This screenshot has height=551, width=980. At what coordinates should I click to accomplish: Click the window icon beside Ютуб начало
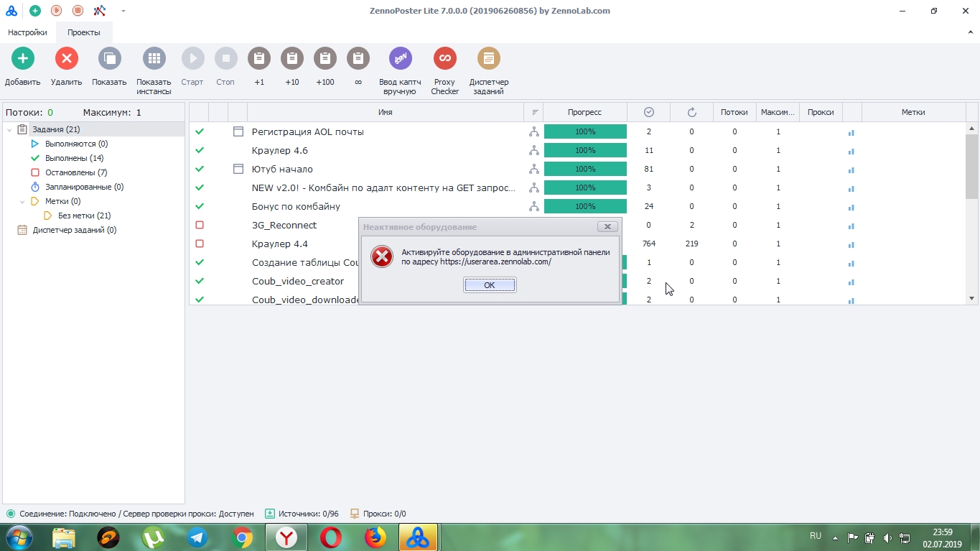coord(238,169)
